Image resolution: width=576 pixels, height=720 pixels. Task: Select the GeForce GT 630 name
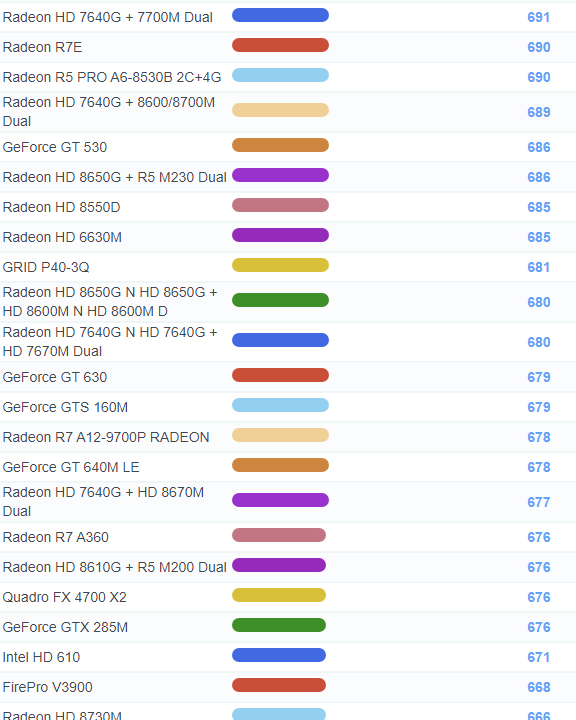pos(55,377)
